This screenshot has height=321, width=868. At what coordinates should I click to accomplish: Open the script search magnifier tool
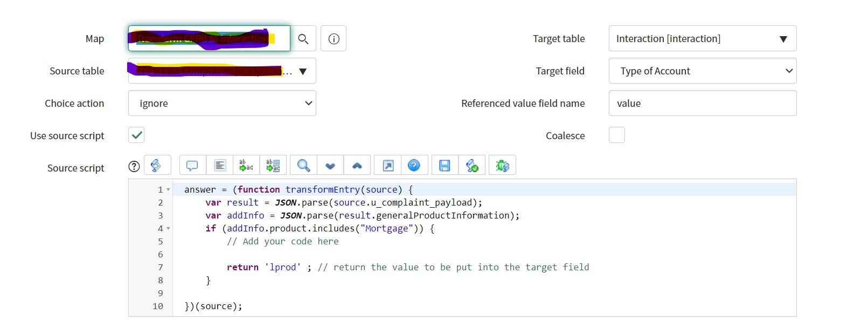click(x=303, y=165)
